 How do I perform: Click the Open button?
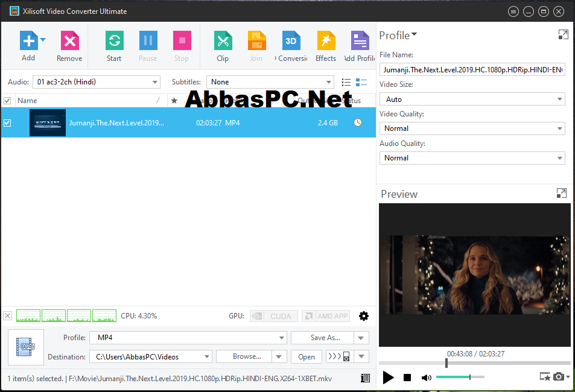tap(306, 356)
